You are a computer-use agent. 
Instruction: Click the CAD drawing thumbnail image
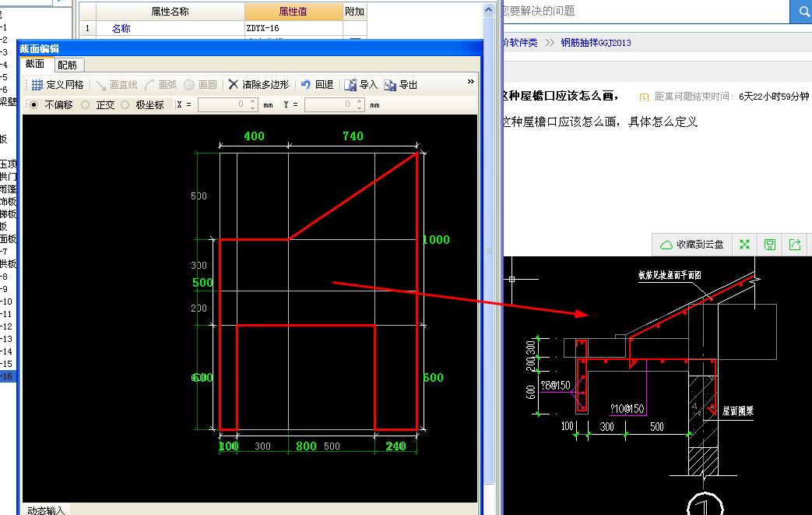(x=657, y=386)
